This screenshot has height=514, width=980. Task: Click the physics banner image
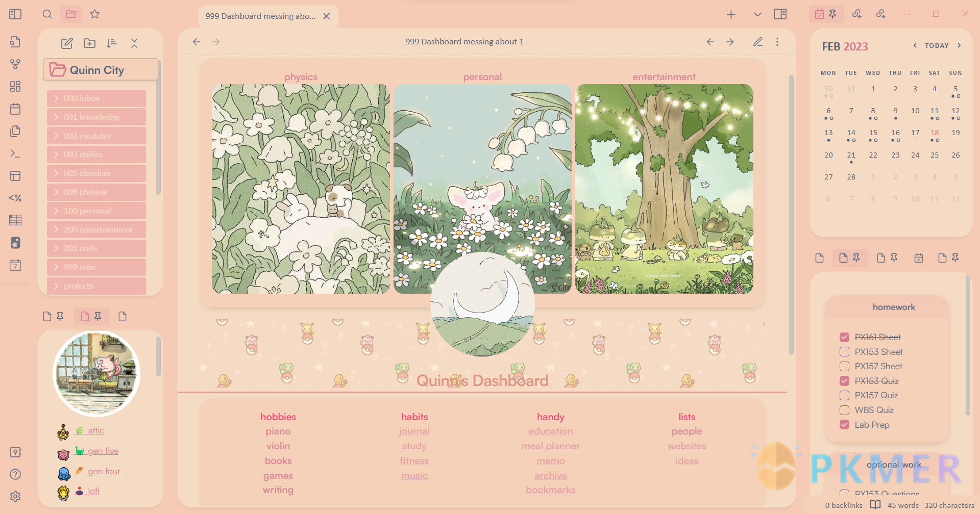click(301, 189)
